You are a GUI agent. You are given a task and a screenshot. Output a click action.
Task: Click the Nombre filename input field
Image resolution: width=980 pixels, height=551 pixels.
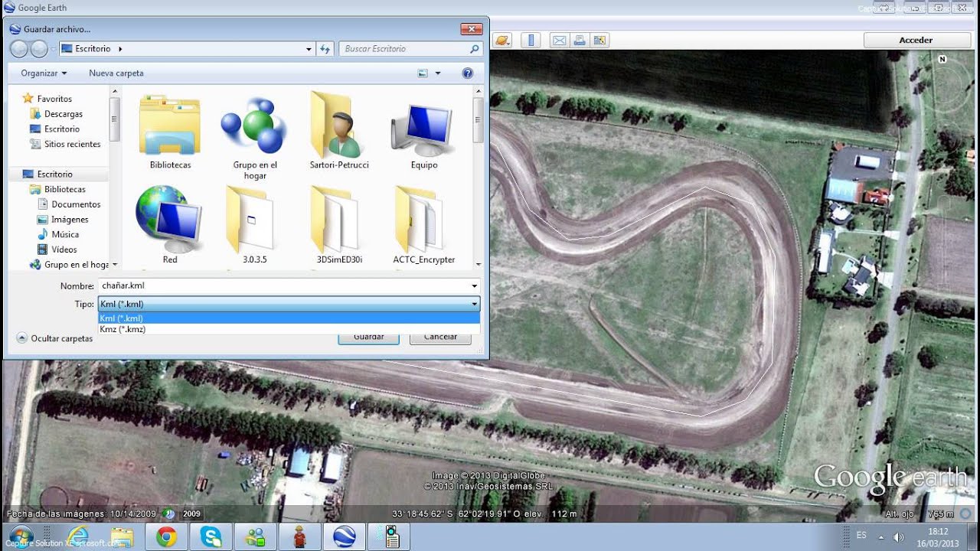[283, 286]
